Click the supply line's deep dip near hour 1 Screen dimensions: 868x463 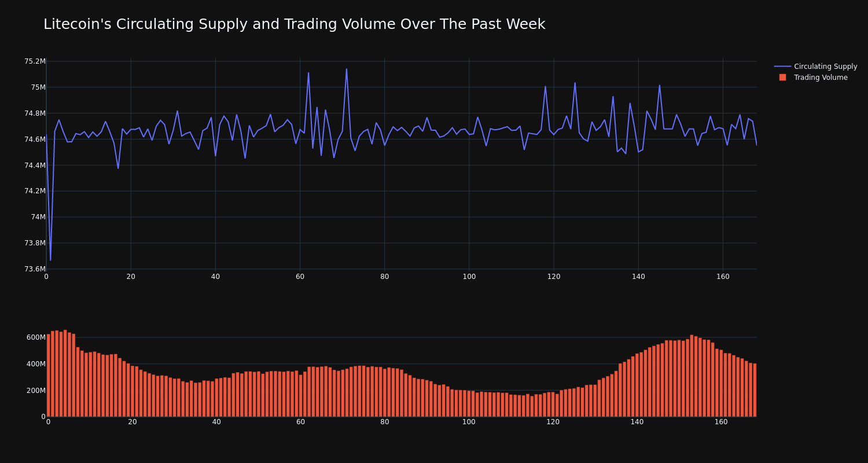50,260
